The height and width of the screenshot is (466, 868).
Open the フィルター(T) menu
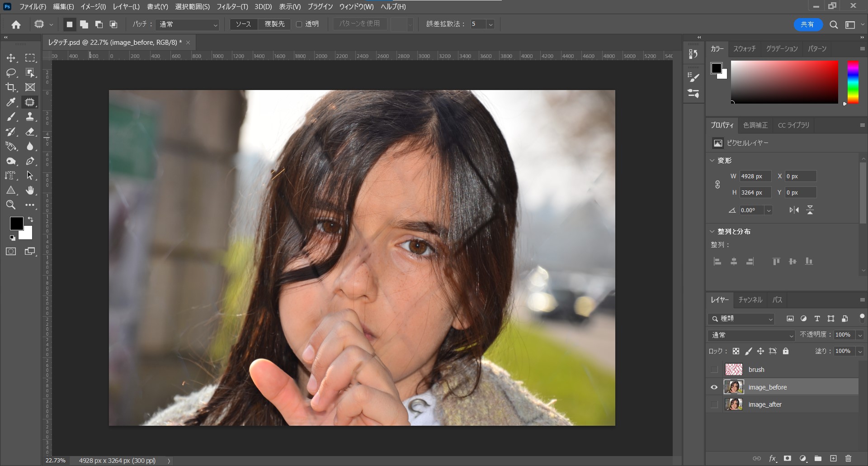point(232,7)
